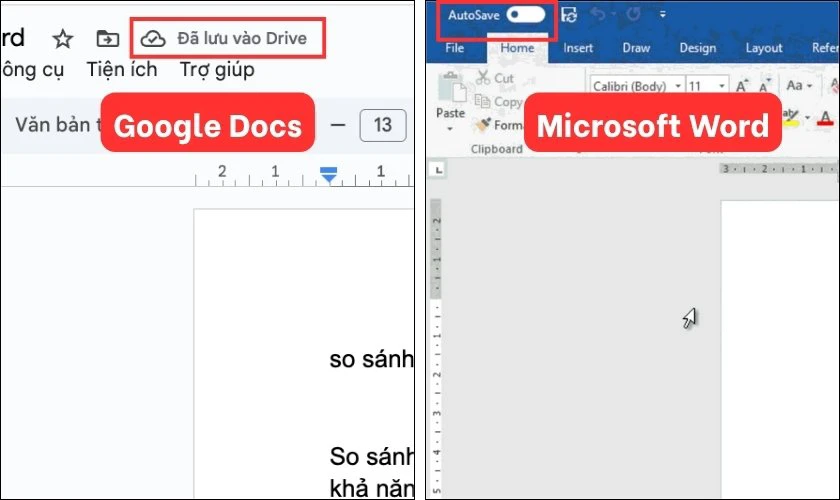Switch to the Insert ribbon tab

pyautogui.click(x=578, y=48)
